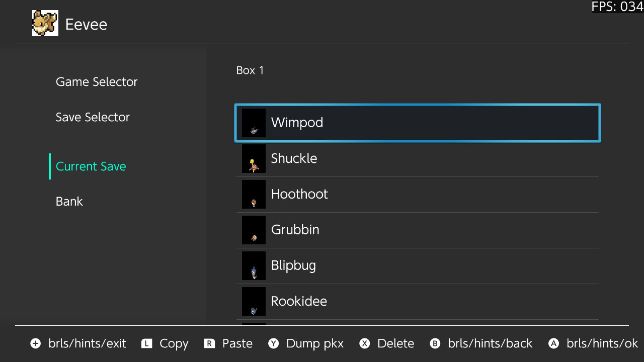
Task: Click the FPS counter readout
Action: click(x=617, y=7)
